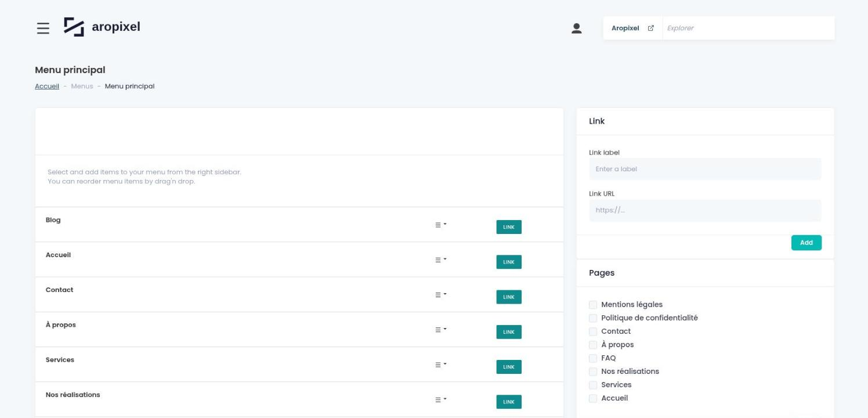Viewport: 868px width, 418px height.
Task: Click LINK badge on Blog row
Action: tap(509, 227)
